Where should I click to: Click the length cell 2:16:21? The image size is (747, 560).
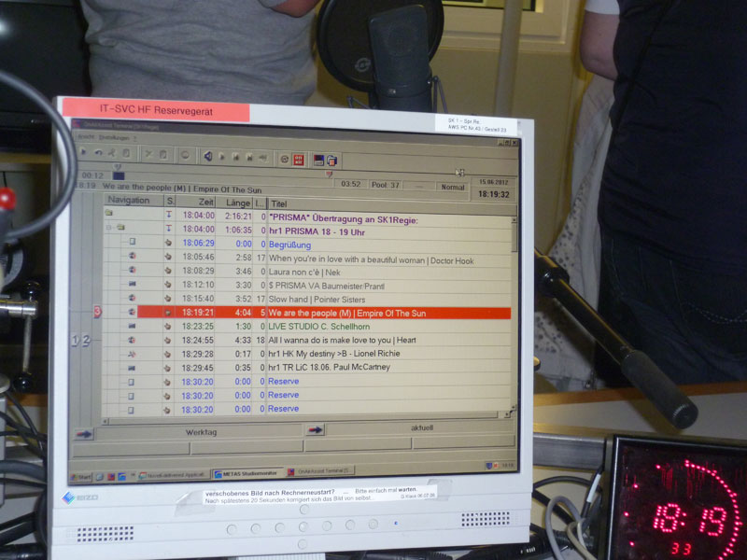(x=238, y=216)
